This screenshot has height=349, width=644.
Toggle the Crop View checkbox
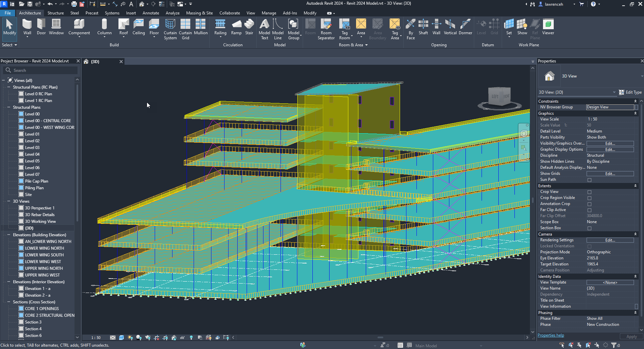click(x=589, y=192)
